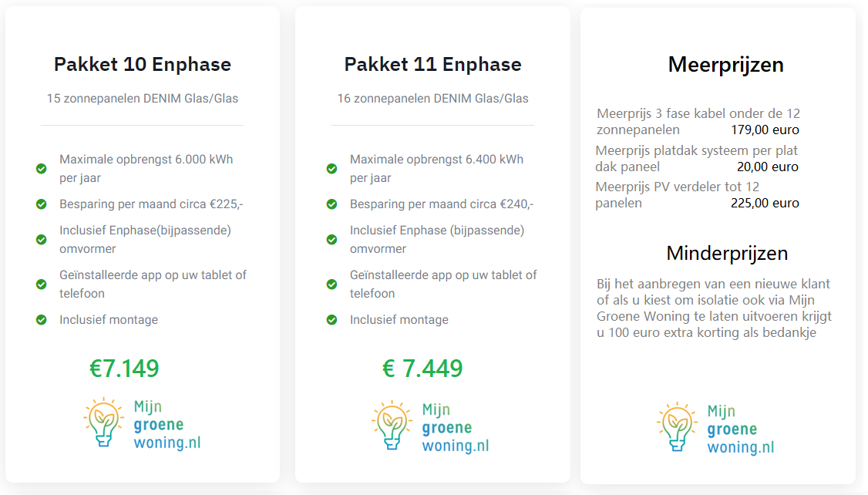Click the € 7.449 price
The height and width of the screenshot is (495, 868).
point(422,369)
